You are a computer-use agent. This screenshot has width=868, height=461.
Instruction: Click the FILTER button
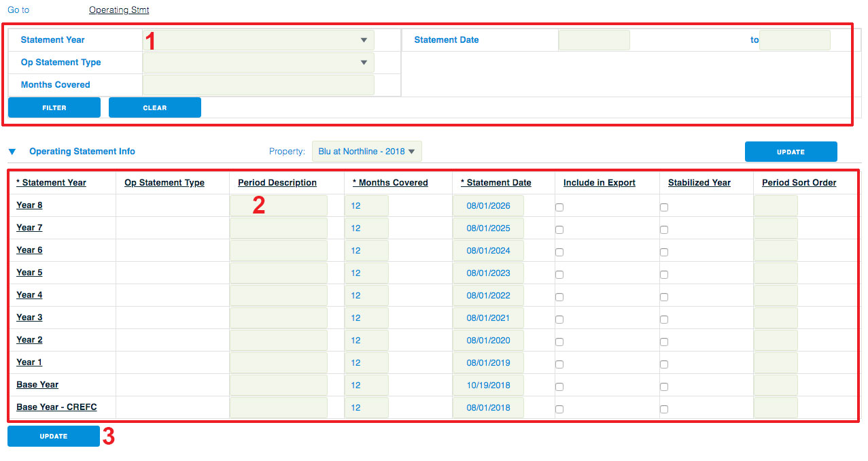pyautogui.click(x=54, y=107)
